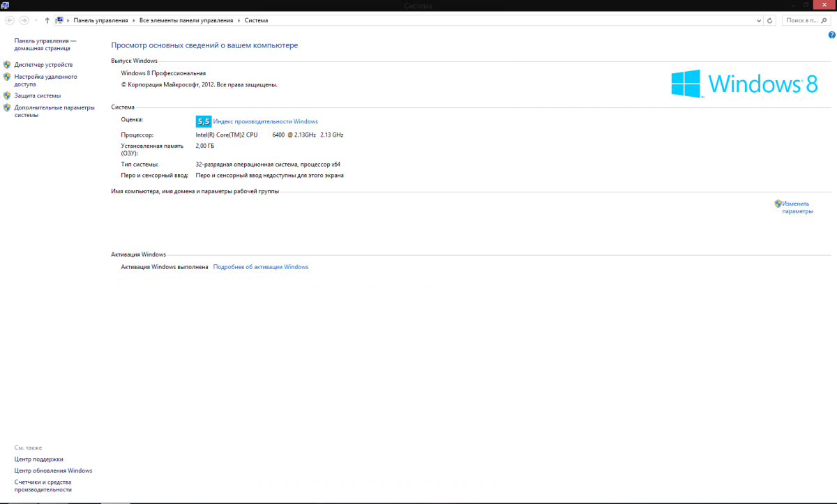Screen dimensions: 837x504
Task: Click the system icon in the title bar
Action: 4,5
